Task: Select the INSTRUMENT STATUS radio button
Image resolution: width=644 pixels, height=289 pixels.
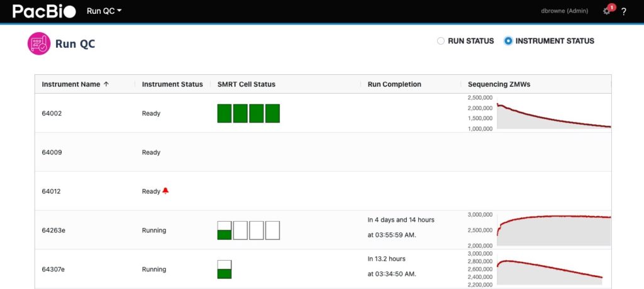Action: pyautogui.click(x=508, y=41)
